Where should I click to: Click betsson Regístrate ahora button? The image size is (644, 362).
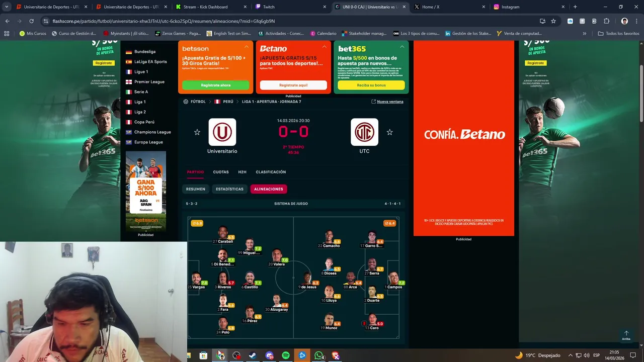pyautogui.click(x=215, y=85)
